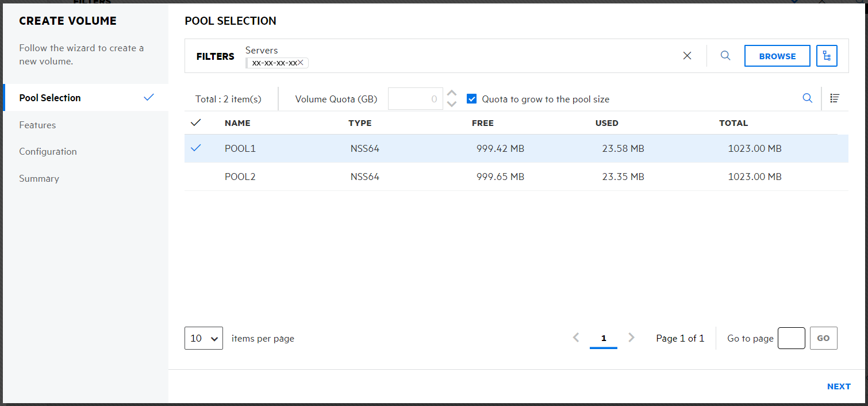Open the Configuration wizard step
The image size is (868, 406).
point(48,152)
